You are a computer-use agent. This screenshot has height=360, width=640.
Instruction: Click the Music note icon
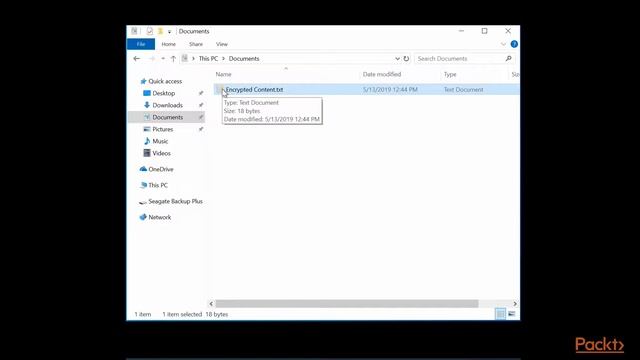point(147,141)
